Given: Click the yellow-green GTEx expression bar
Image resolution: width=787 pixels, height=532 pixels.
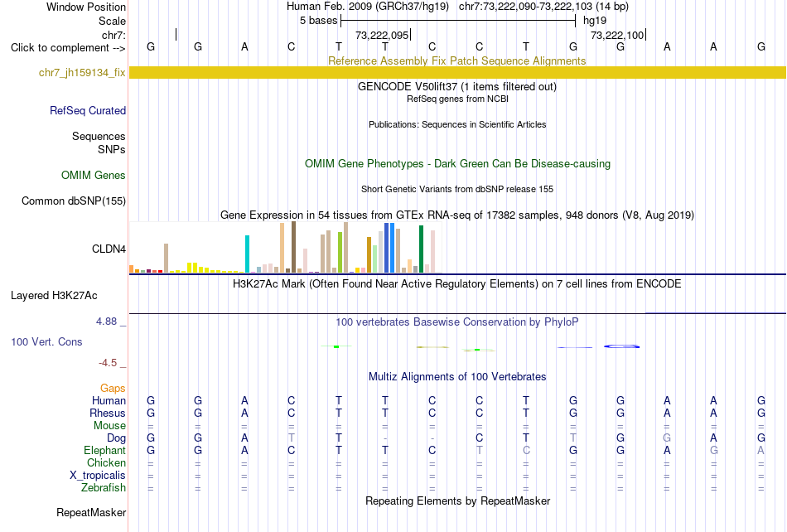Looking at the screenshot, I should point(340,253).
